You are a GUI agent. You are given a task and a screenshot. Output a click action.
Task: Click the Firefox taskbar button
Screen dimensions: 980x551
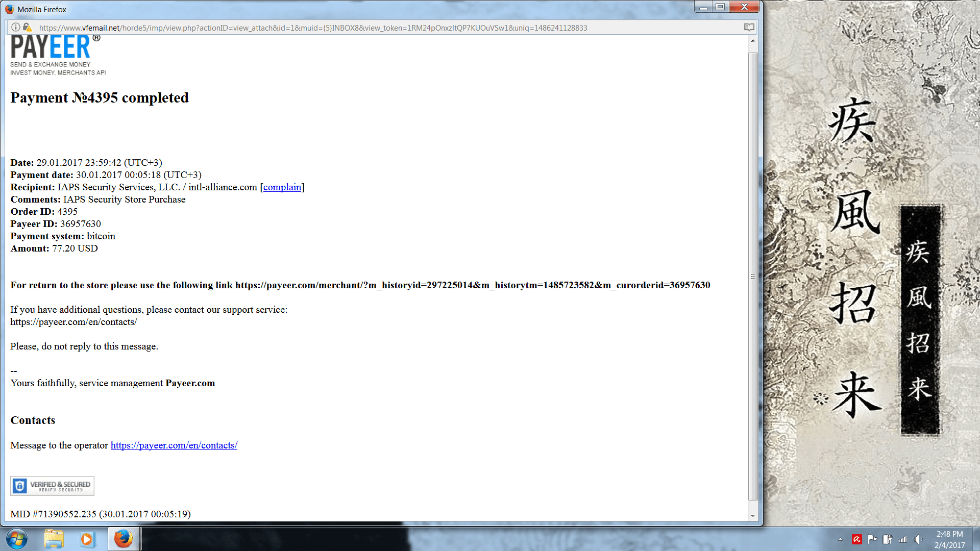[x=123, y=539]
